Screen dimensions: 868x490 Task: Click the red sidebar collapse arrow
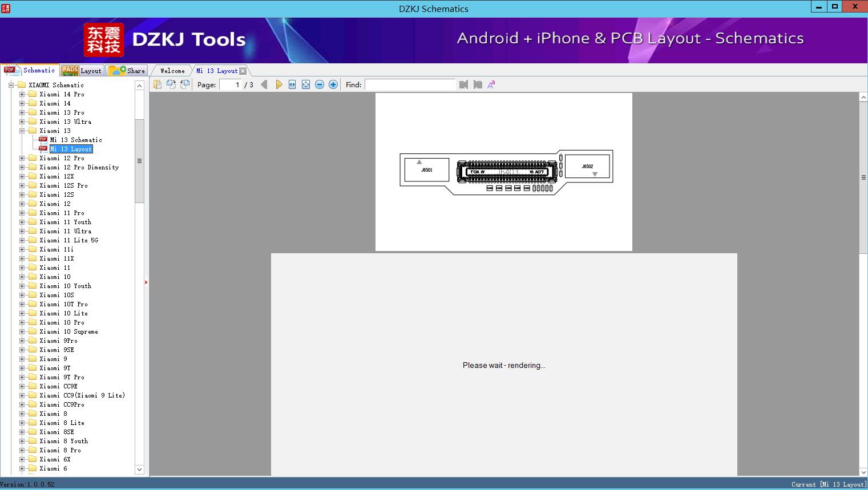[146, 282]
